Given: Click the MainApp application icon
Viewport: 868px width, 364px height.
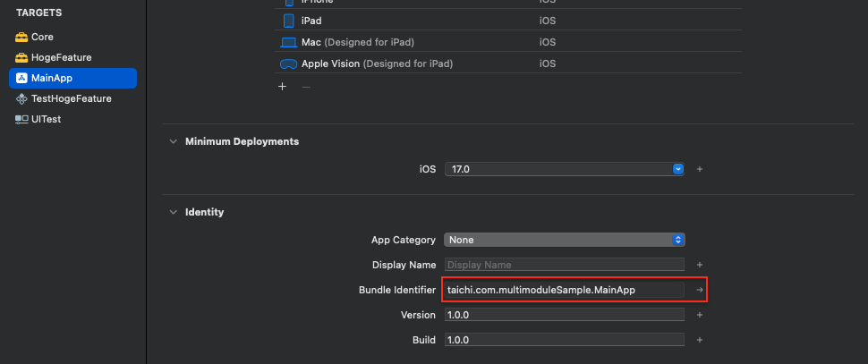Looking at the screenshot, I should tap(21, 78).
